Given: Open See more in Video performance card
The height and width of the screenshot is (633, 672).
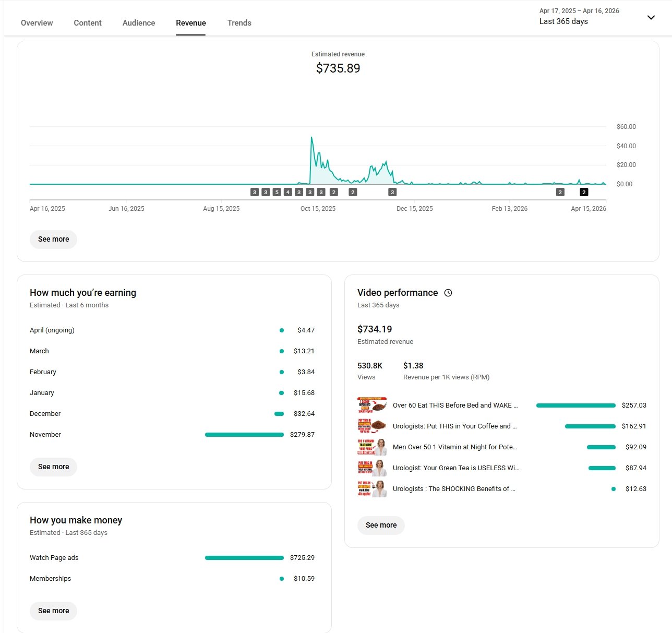Looking at the screenshot, I should pyautogui.click(x=381, y=525).
